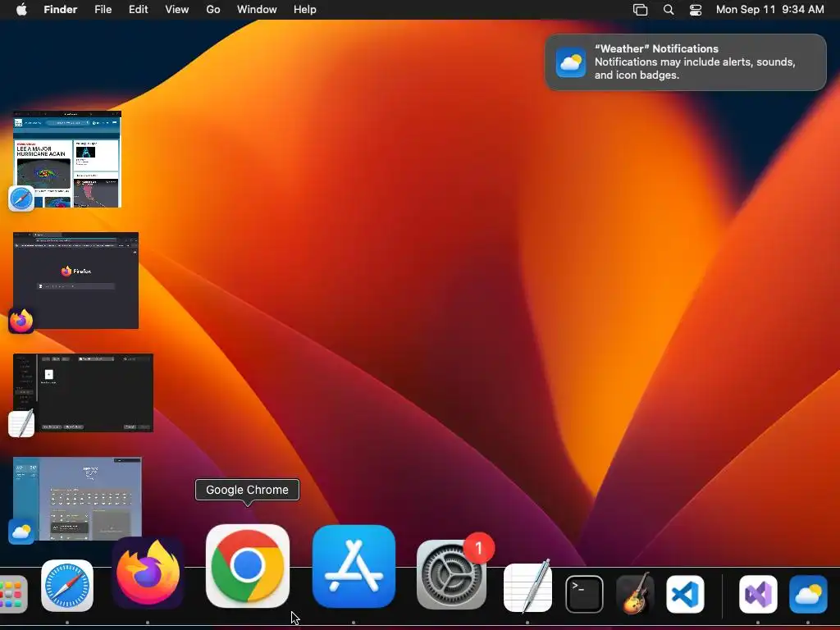Switch to the Weather window thumbnail

click(78, 498)
